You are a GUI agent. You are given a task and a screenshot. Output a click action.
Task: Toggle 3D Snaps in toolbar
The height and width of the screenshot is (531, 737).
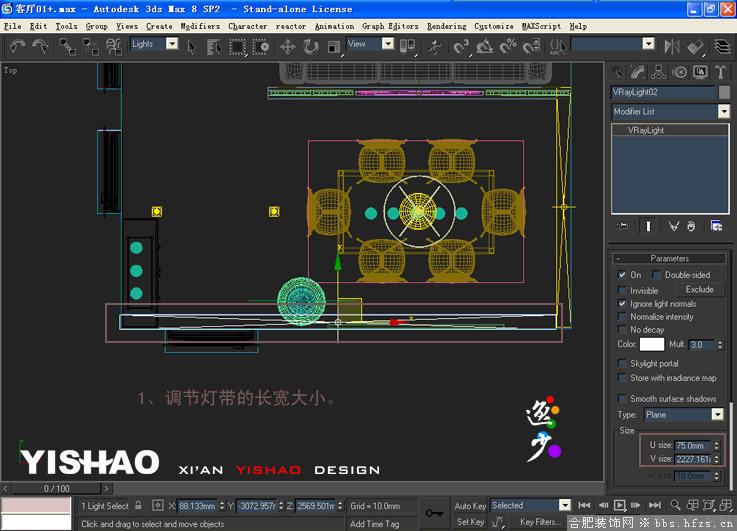(x=461, y=47)
